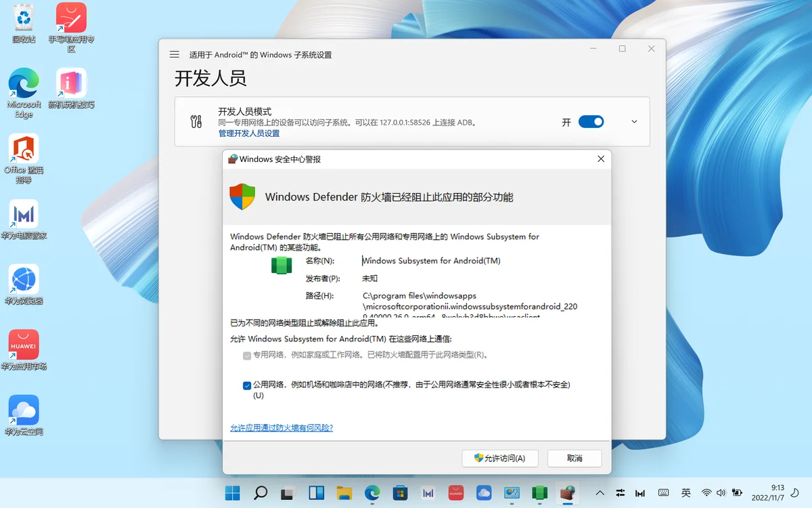This screenshot has height=508, width=812.
Task: Open the Windows Start menu
Action: [233, 493]
